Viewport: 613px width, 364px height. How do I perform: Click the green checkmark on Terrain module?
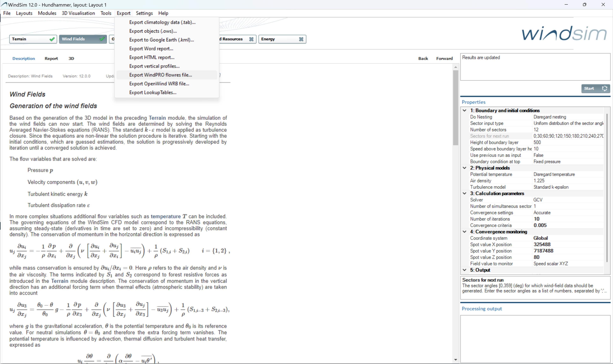(x=52, y=39)
